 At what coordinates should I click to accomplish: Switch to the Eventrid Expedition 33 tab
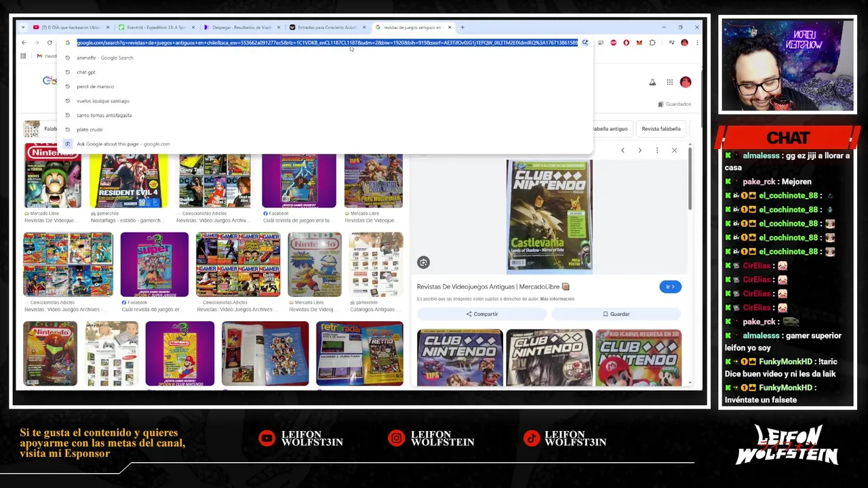157,28
